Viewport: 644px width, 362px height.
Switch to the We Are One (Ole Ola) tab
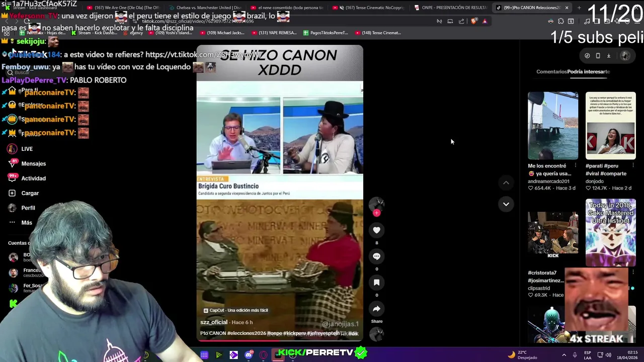click(123, 8)
